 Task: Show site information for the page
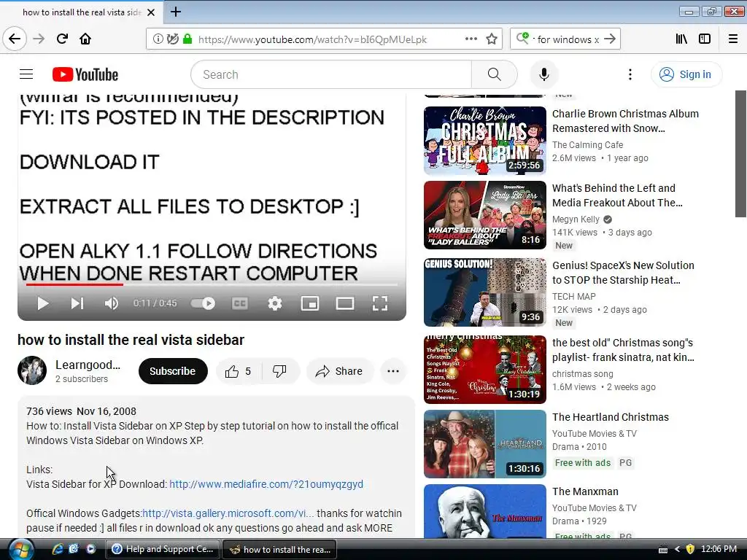coord(158,39)
